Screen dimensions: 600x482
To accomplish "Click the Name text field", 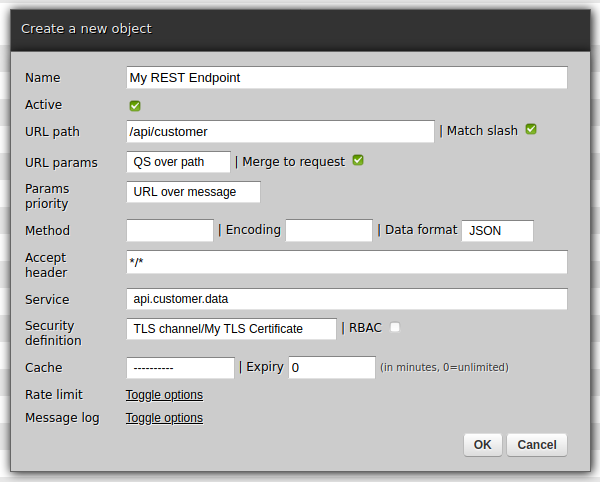I will 347,78.
